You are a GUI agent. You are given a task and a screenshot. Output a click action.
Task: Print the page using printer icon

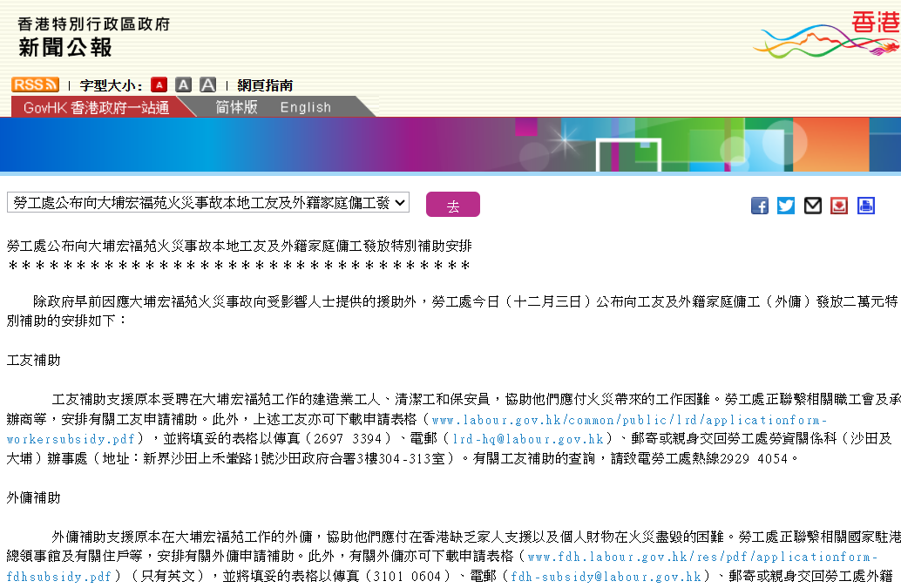coord(865,206)
